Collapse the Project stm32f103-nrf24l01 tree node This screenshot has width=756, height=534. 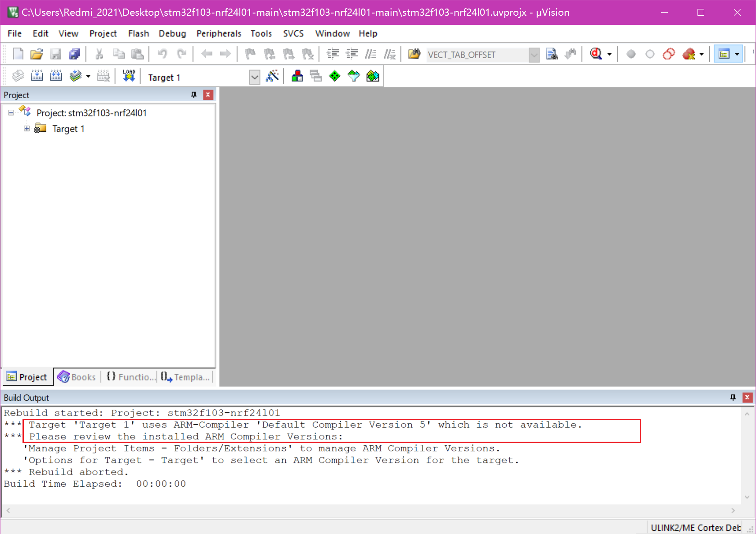click(x=11, y=113)
